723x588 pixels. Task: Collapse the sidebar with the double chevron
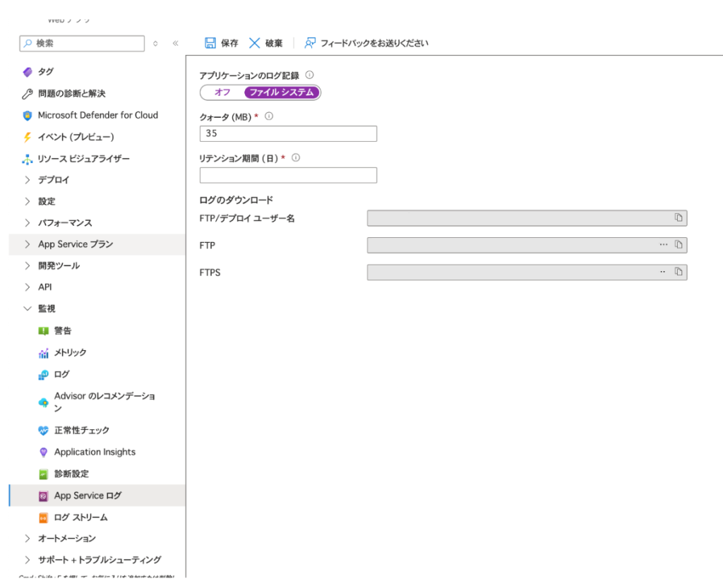(175, 44)
